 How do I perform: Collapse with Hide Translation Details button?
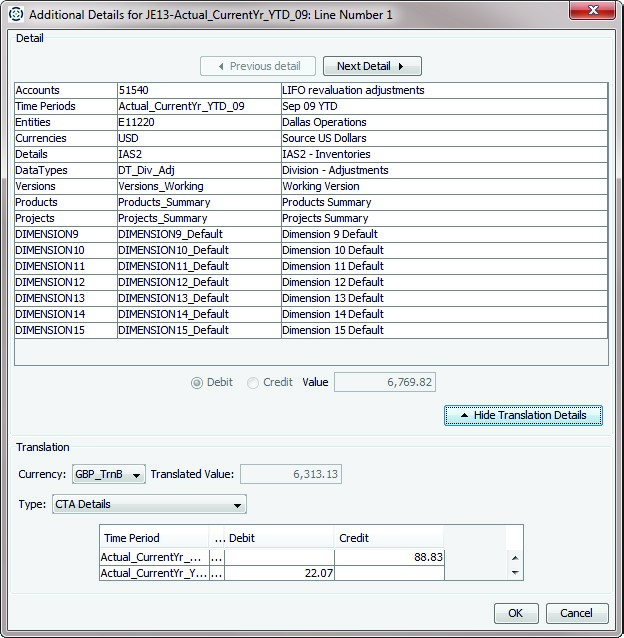point(522,415)
